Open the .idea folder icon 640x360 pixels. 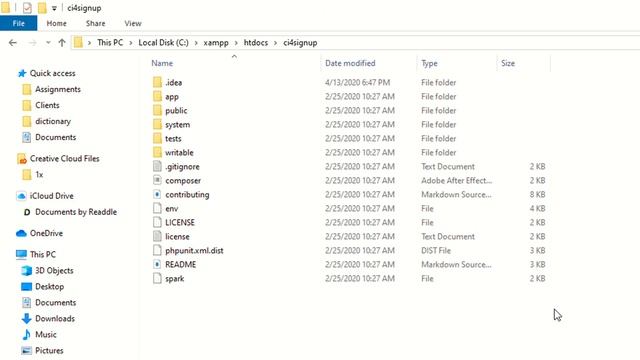point(158,82)
